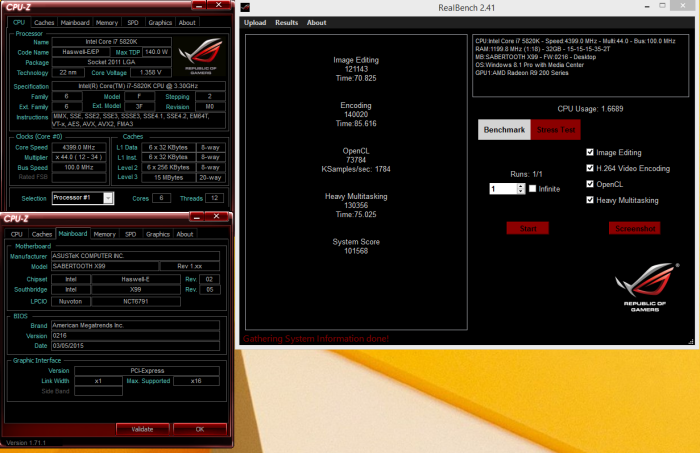
Task: Click the ROG logo in CPU-Z CPU tab
Action: [200, 55]
